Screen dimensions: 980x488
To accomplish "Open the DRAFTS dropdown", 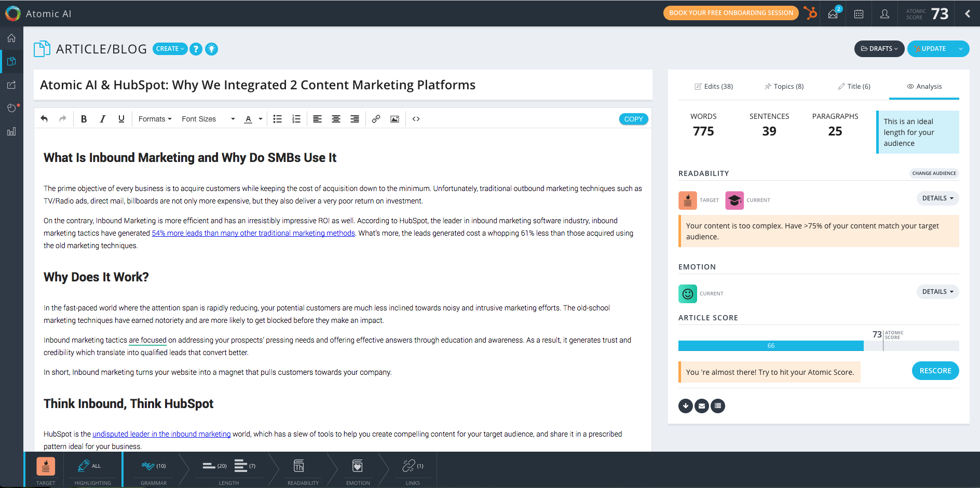I will (x=879, y=49).
